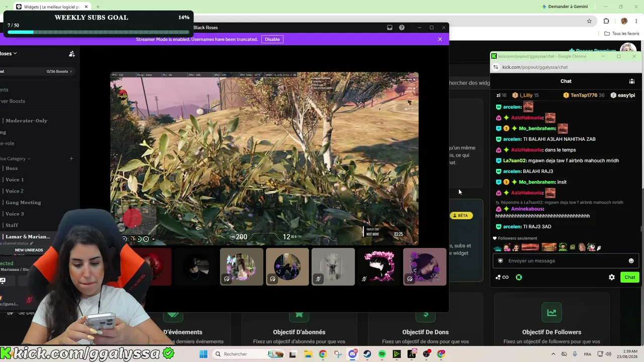Click the Windows taskbar search box
The height and width of the screenshot is (362, 644).
248,354
